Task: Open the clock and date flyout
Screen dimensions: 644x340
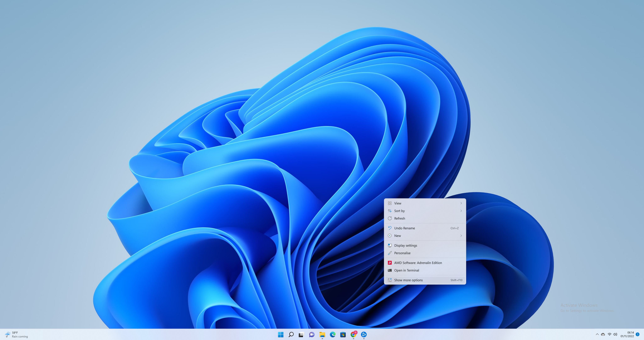Action: pos(627,334)
